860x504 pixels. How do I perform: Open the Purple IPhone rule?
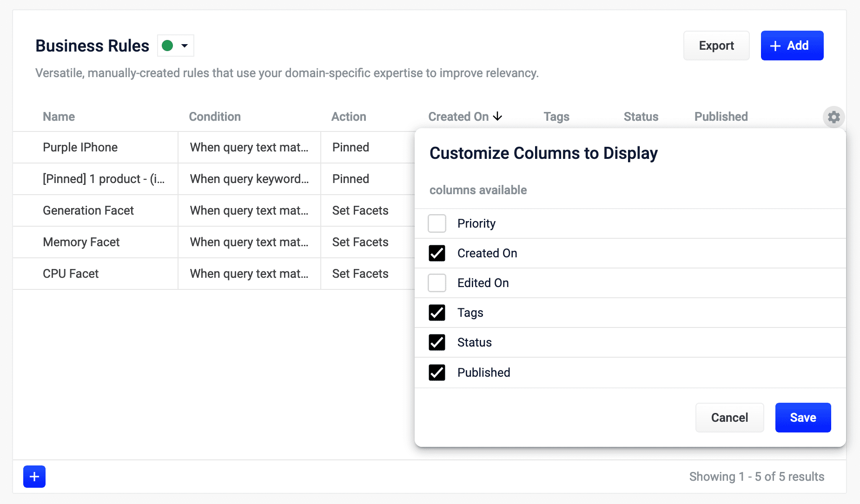click(80, 147)
